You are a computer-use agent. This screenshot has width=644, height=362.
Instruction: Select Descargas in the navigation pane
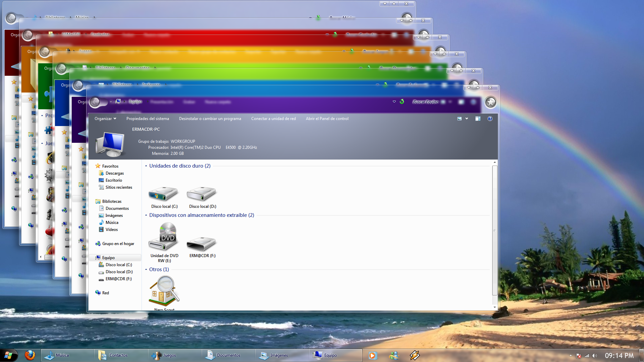tap(111, 173)
